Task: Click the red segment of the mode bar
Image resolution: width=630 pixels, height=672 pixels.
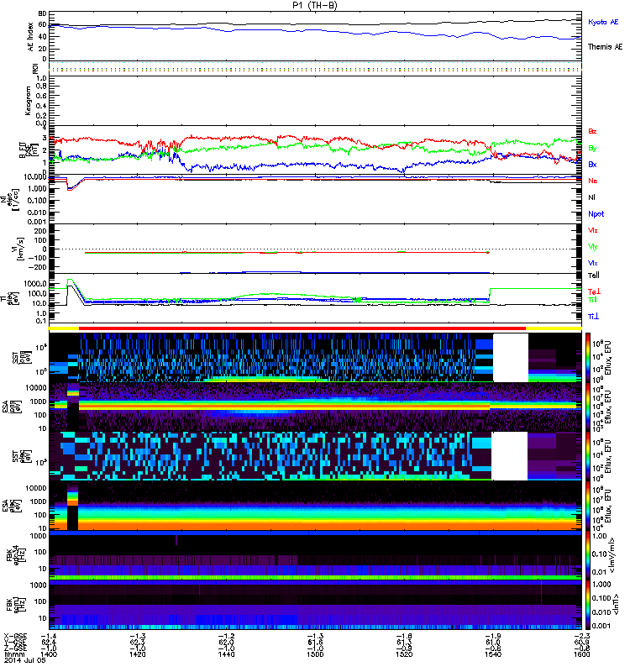Action: [302, 328]
